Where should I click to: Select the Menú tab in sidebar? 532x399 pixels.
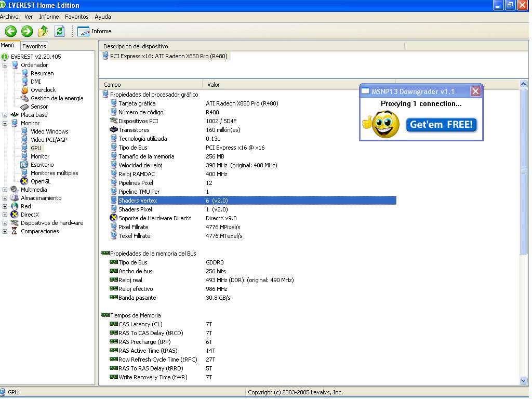[x=8, y=46]
